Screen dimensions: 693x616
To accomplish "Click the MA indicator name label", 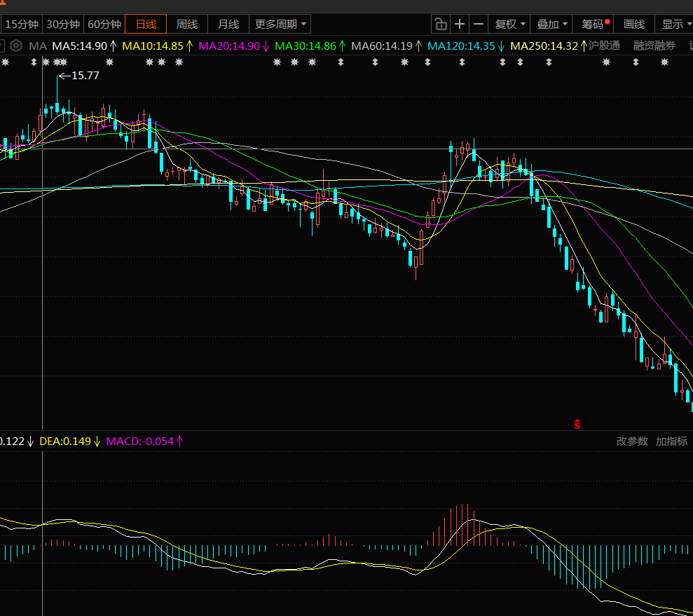I will [x=38, y=46].
